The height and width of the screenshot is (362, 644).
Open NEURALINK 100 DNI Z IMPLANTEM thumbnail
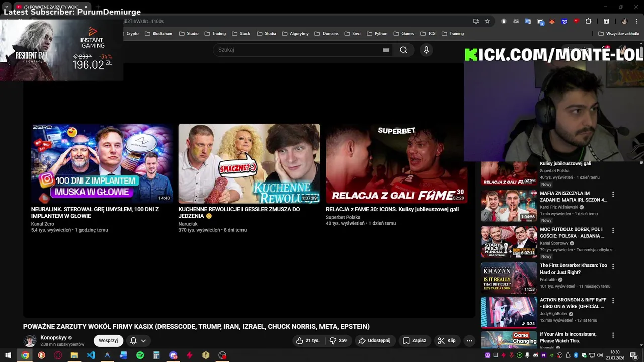[x=102, y=163]
